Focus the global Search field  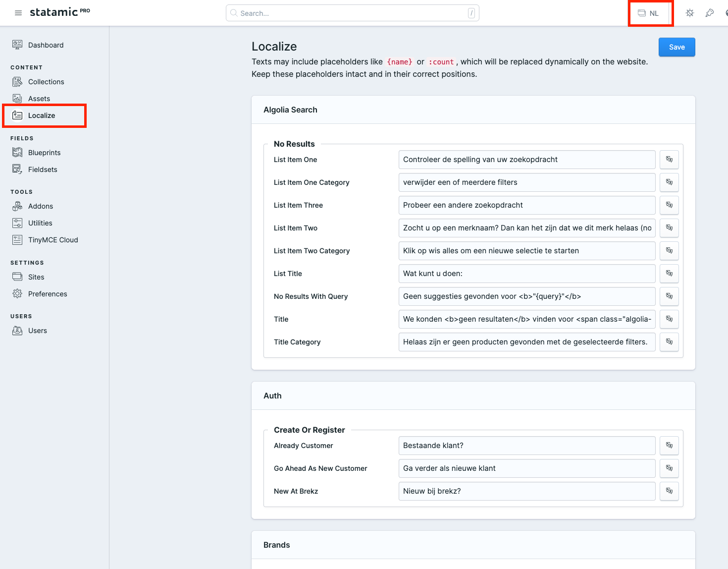coord(353,13)
